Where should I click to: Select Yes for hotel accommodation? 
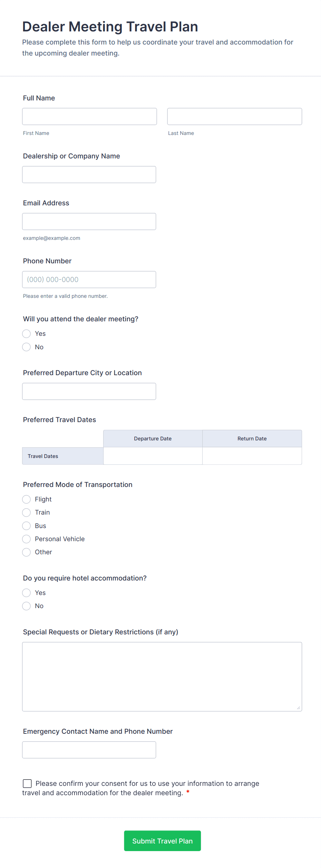pyautogui.click(x=27, y=593)
